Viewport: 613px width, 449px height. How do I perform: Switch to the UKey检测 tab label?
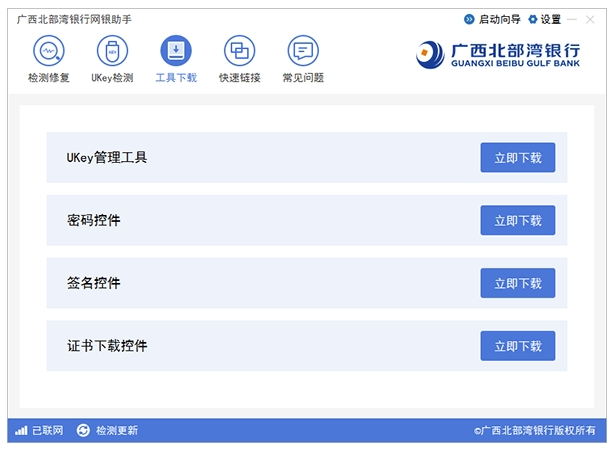112,78
